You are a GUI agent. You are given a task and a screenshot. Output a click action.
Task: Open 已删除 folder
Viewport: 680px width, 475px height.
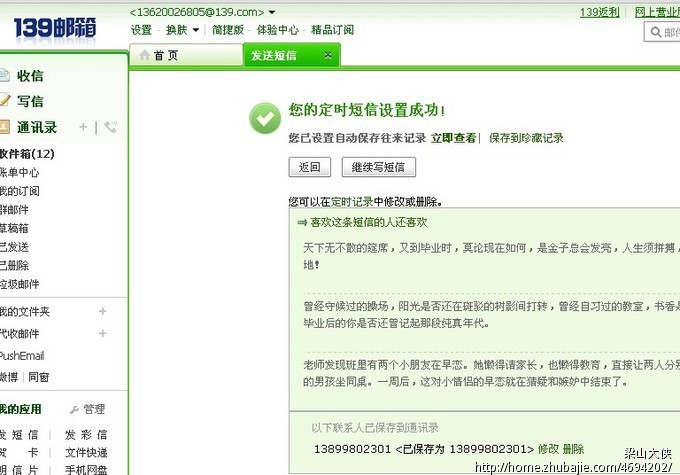click(14, 265)
